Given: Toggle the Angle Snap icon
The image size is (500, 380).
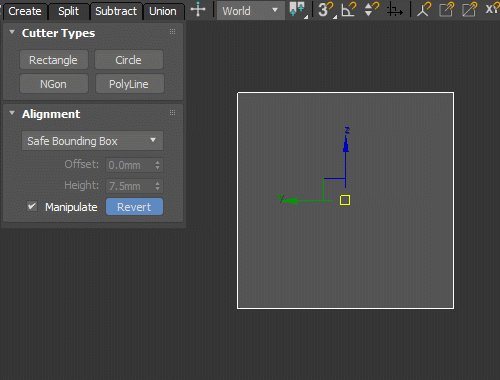Looking at the screenshot, I should coord(349,9).
